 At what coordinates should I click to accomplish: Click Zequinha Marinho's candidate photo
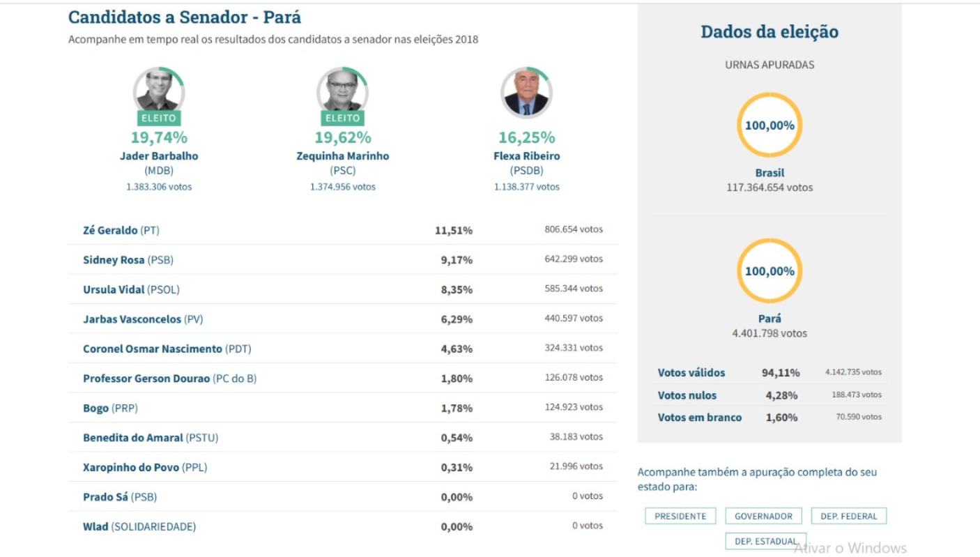tap(342, 91)
